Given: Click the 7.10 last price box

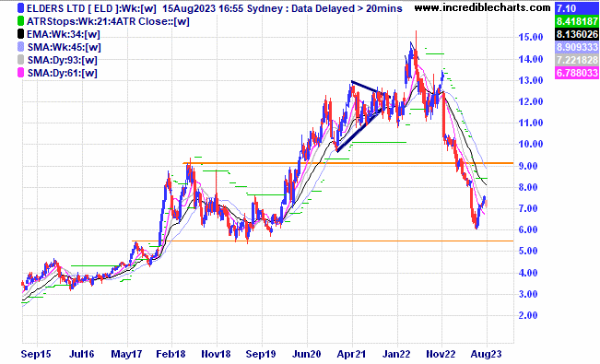Looking at the screenshot, I should click(577, 8).
